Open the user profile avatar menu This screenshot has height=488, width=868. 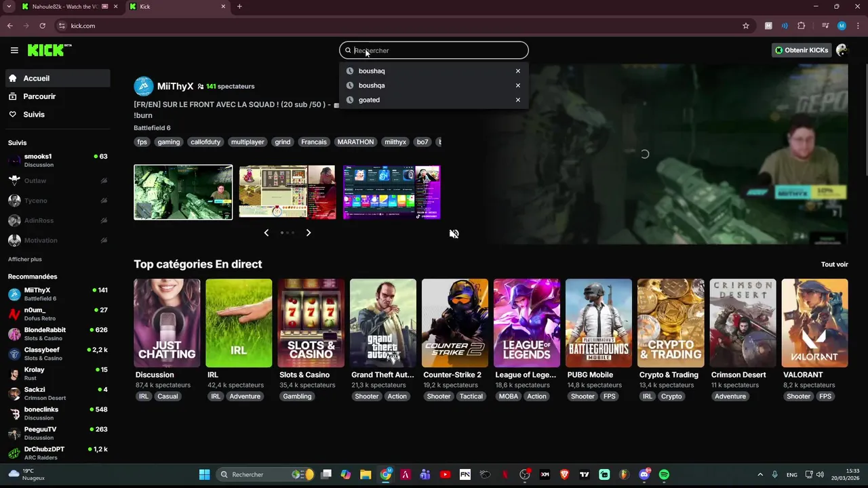pos(842,50)
